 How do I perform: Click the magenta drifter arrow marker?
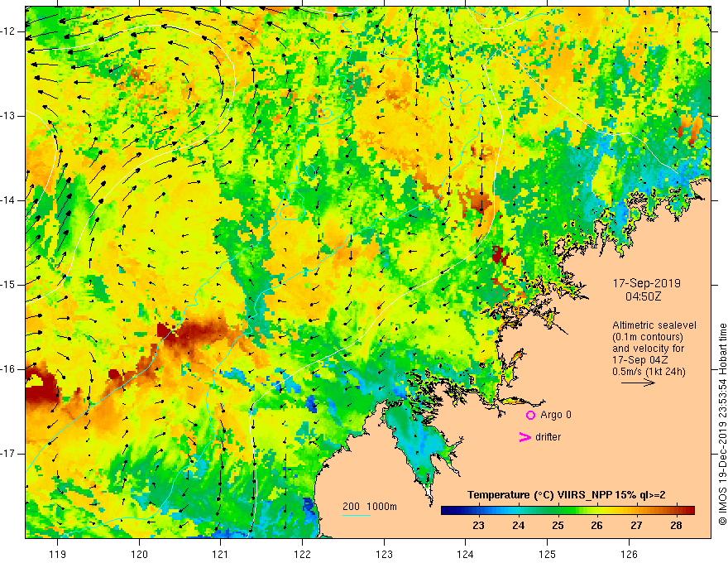click(x=524, y=437)
